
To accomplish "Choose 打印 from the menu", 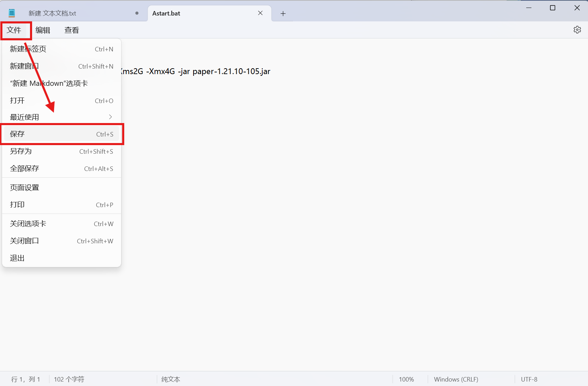I will coord(61,205).
